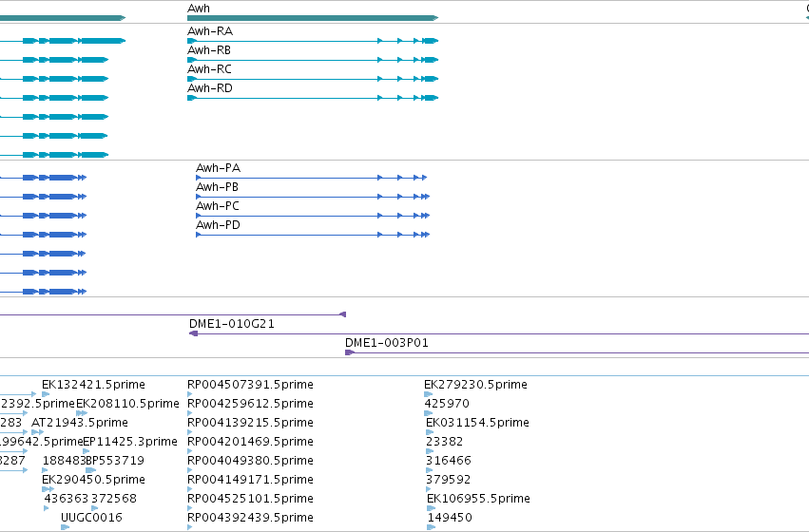The height and width of the screenshot is (532, 809).
Task: Select the Awh-RB transcript label
Action: point(209,50)
